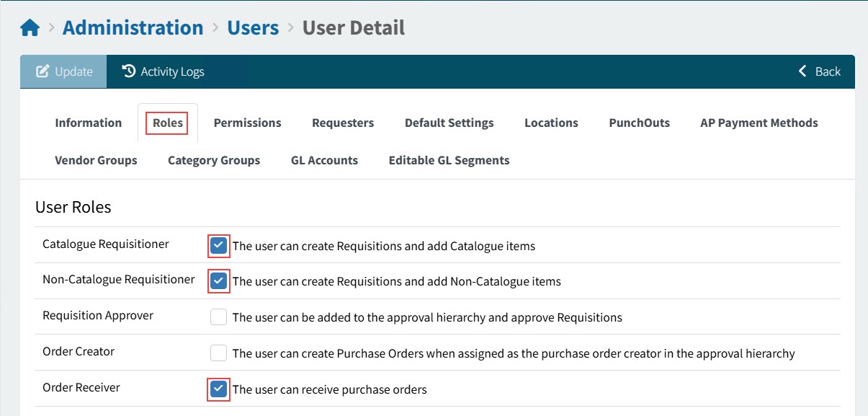Screen dimensions: 868x416
Task: Uncheck the Catalogue Requisitioner checkbox
Action: [x=218, y=245]
